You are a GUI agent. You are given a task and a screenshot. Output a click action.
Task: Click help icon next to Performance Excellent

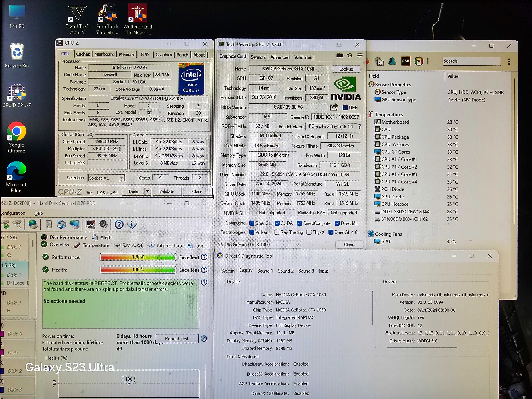204,257
